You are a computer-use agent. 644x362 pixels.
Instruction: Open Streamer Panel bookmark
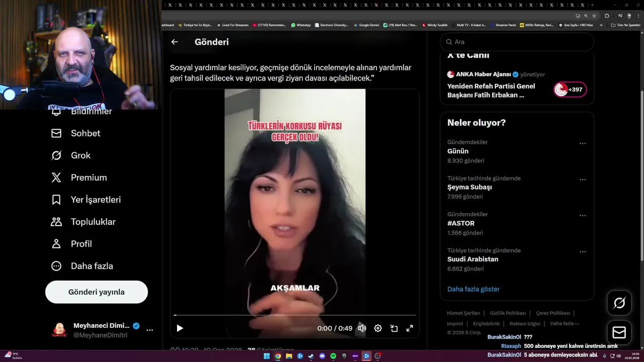point(503,25)
